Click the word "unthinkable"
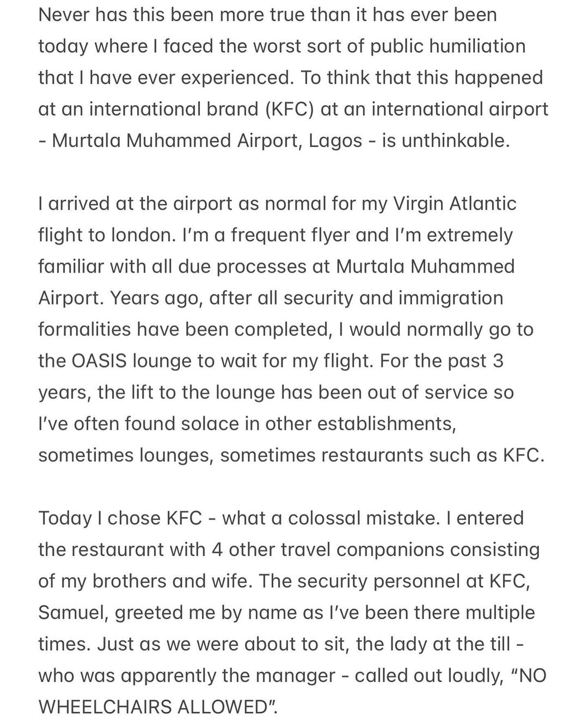Viewport: 588px width, 728px height. (455, 140)
